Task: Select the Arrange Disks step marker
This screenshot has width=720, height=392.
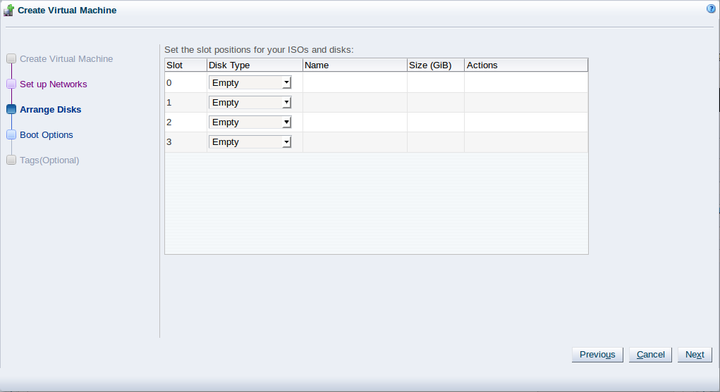Action: coord(11,109)
